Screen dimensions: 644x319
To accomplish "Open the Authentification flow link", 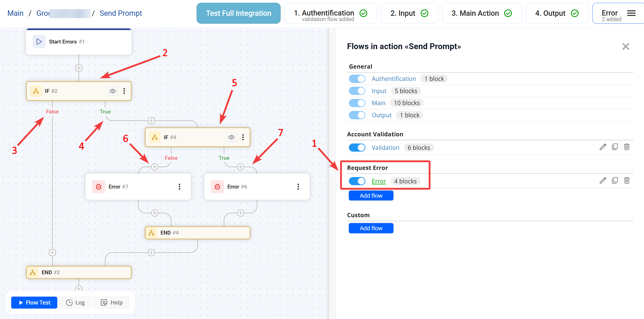I will [x=394, y=79].
